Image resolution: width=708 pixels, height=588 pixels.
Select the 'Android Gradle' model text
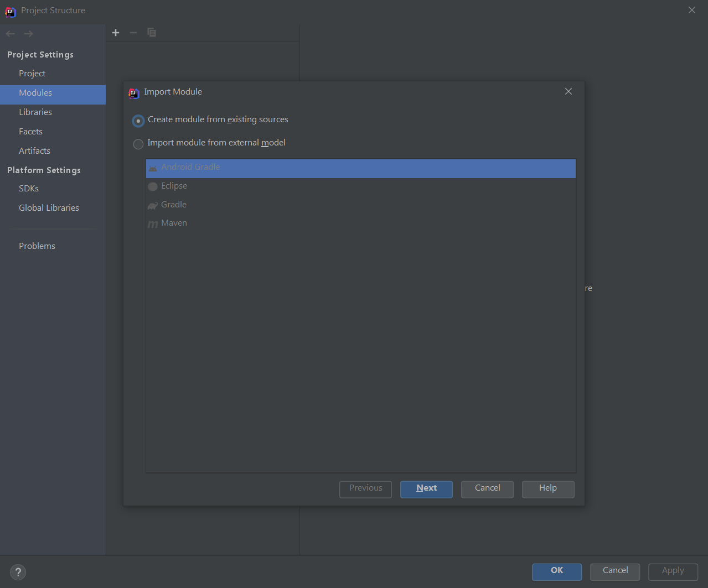(x=190, y=167)
